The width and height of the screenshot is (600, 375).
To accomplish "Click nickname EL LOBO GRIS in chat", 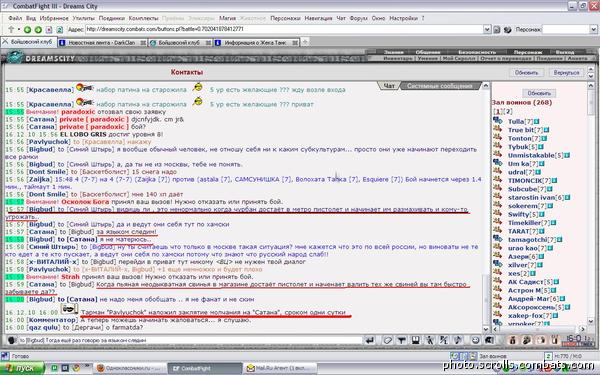I will point(83,134).
